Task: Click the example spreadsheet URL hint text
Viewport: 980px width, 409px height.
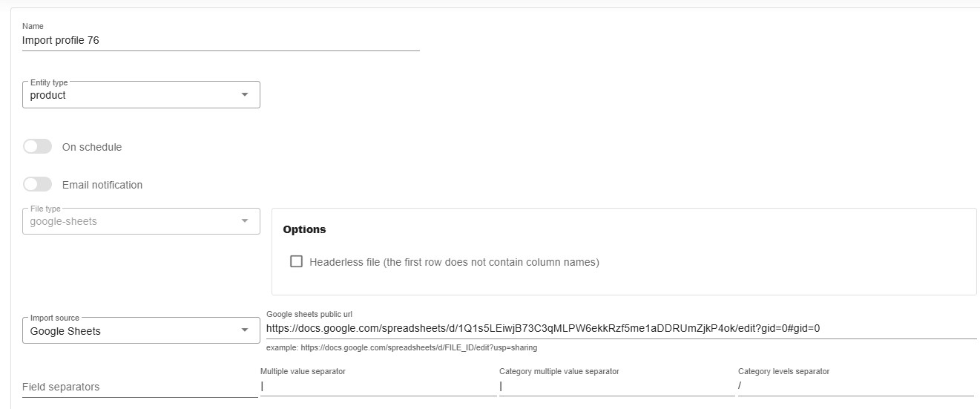Action: tap(401, 347)
